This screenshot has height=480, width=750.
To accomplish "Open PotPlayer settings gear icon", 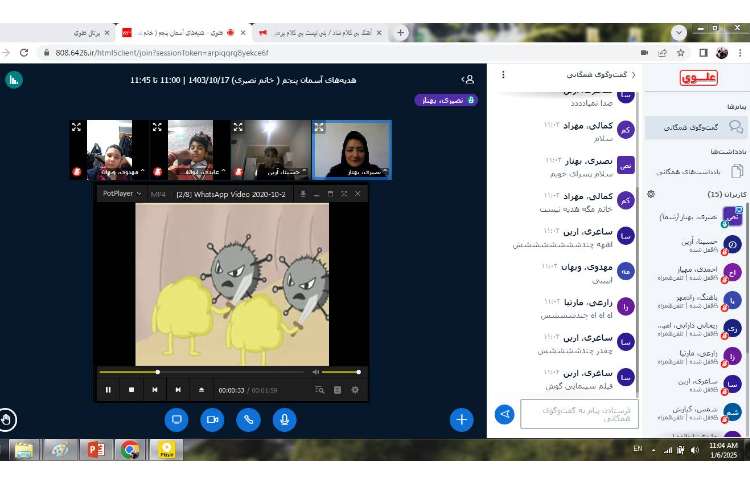I will [x=354, y=389].
